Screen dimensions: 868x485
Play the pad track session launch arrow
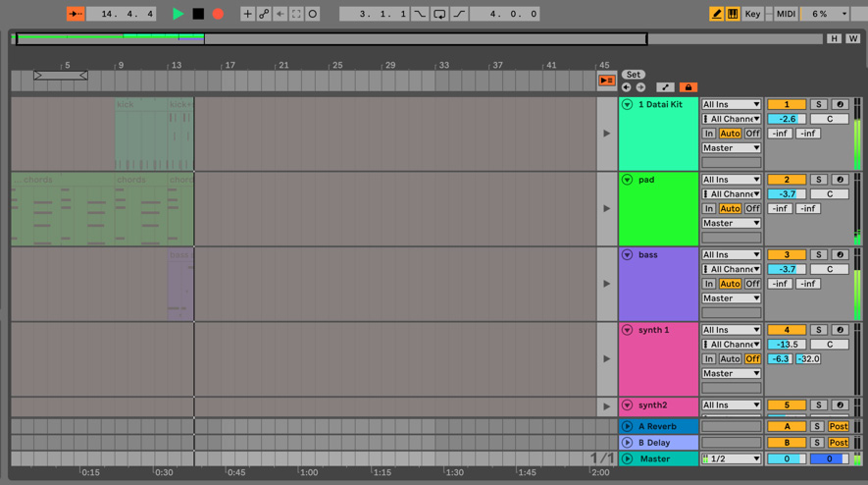coord(607,208)
